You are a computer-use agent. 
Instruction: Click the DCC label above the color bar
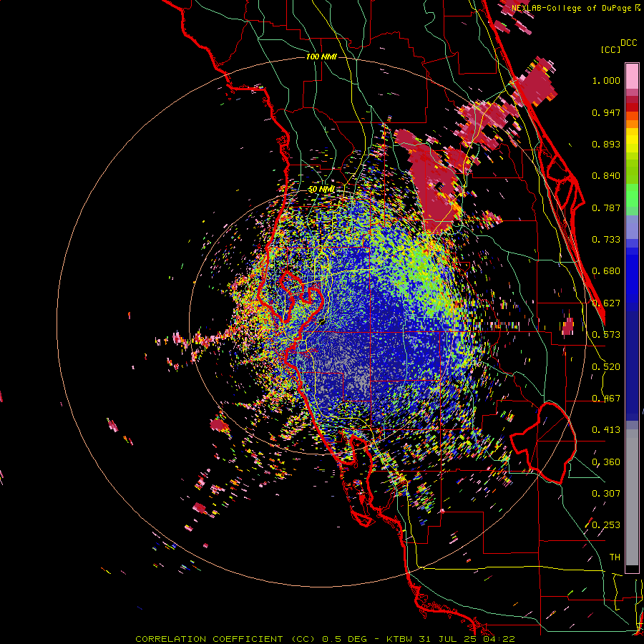coord(629,43)
